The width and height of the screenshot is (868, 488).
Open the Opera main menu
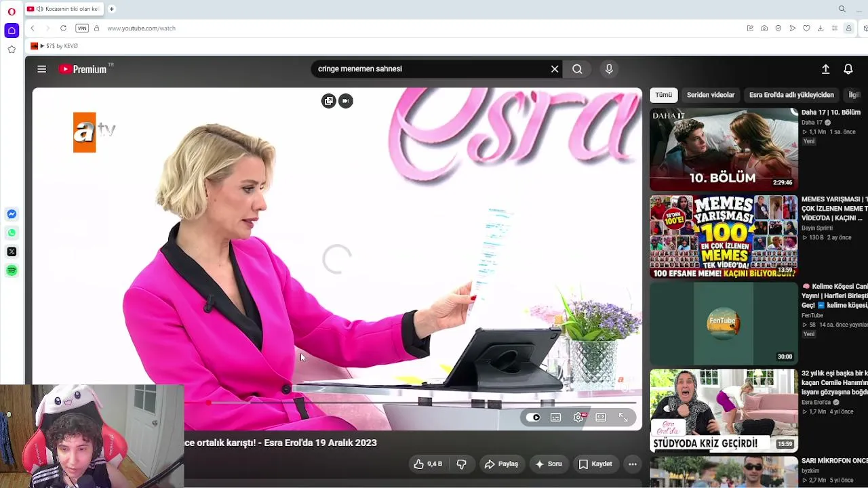click(x=12, y=12)
